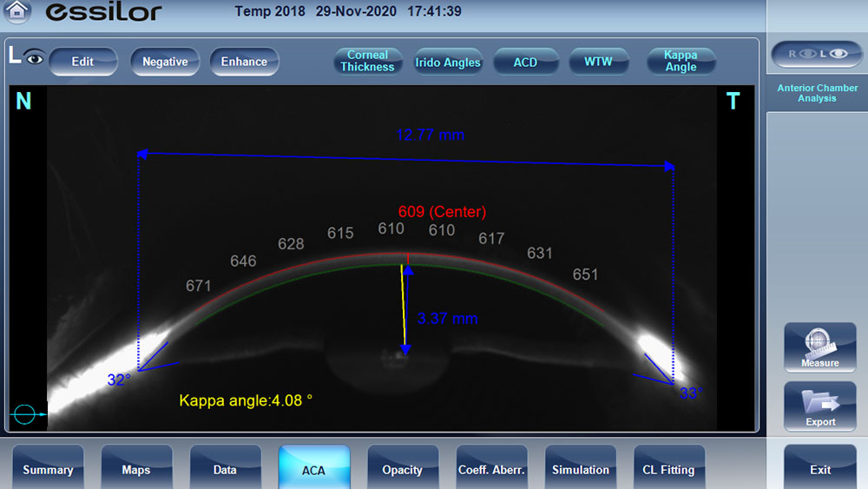The height and width of the screenshot is (489, 868).
Task: Click the 631 thickness value
Action: 539,253
